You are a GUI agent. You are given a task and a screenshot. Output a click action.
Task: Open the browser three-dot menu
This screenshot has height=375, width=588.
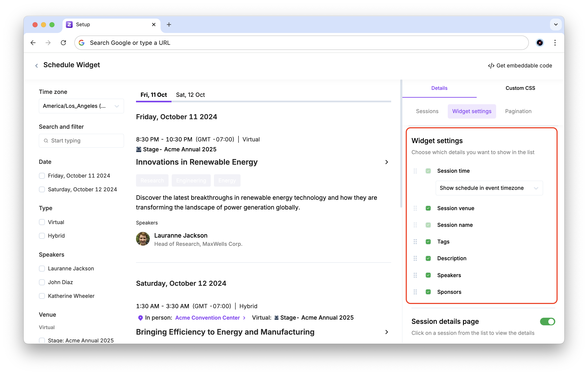555,43
